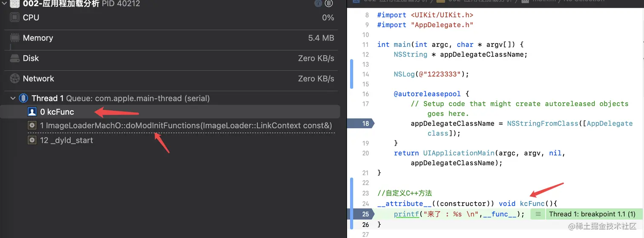
Task: Click the Thread 1: breakpoint 1.1 annotation
Action: [592, 214]
